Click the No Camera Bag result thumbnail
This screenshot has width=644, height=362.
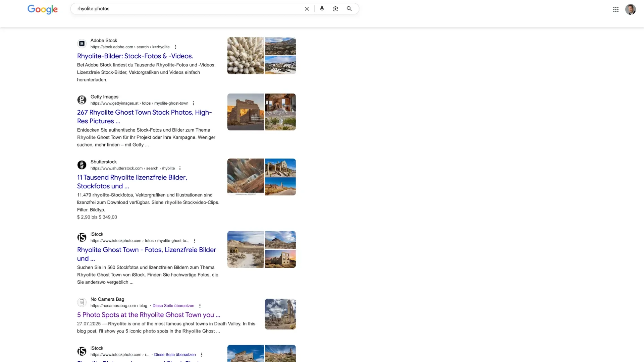click(280, 314)
